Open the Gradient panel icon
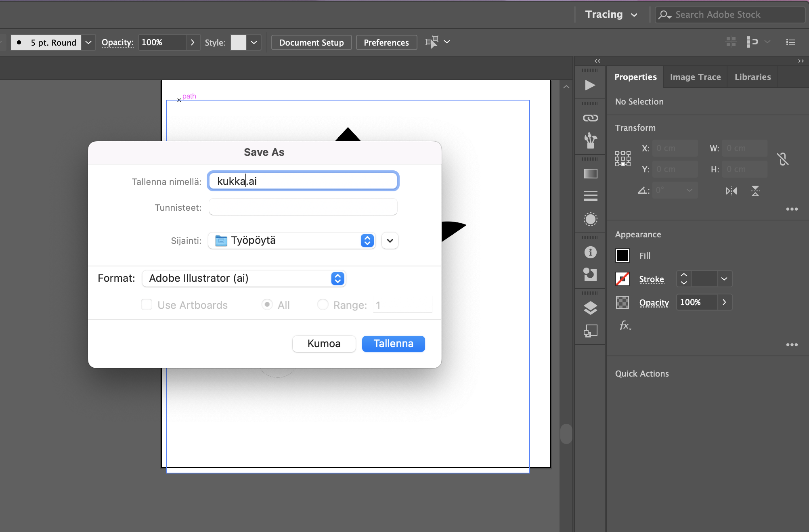This screenshot has height=532, width=809. click(x=590, y=174)
